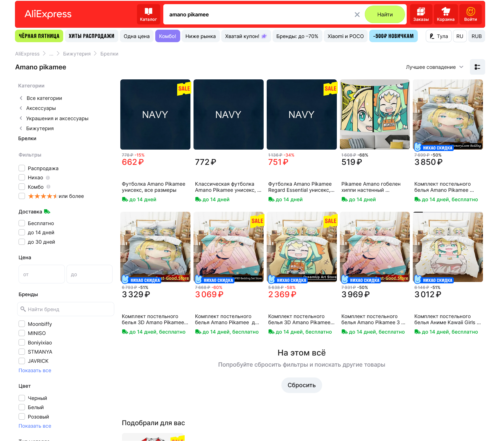Open the Комбо! promo tab
Screen dimensions: 504x441
tap(168, 36)
